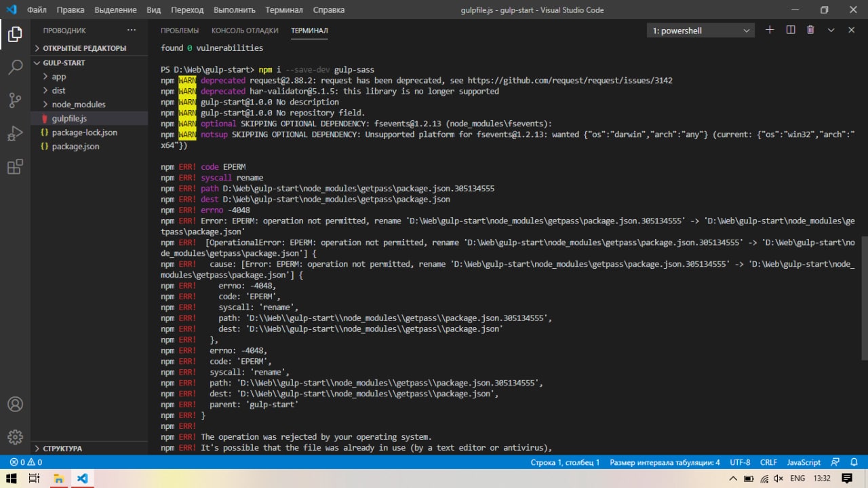Select the JavaScript language mode
Viewport: 868px width, 488px height.
pyautogui.click(x=804, y=462)
